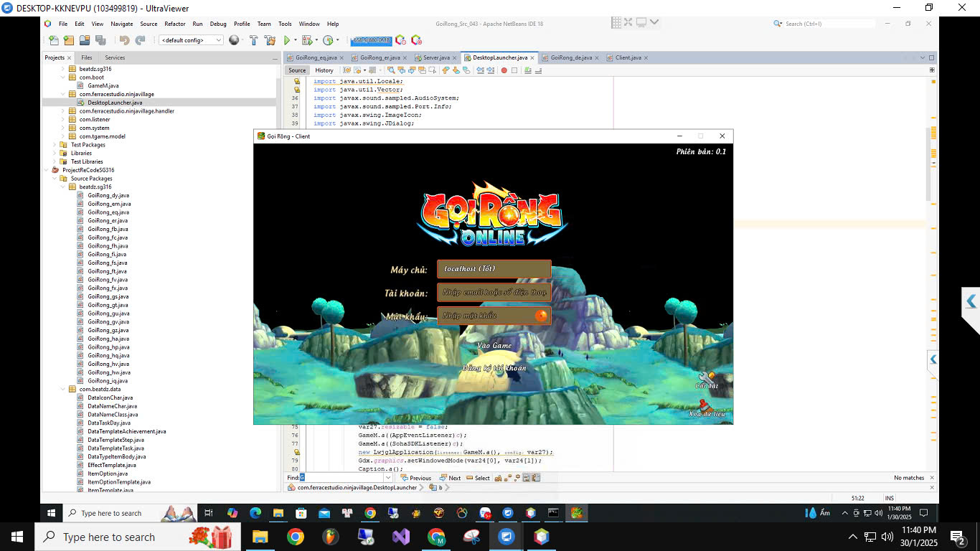Click the Vào Game login button
Viewport: 980px width, 551px height.
[495, 346]
